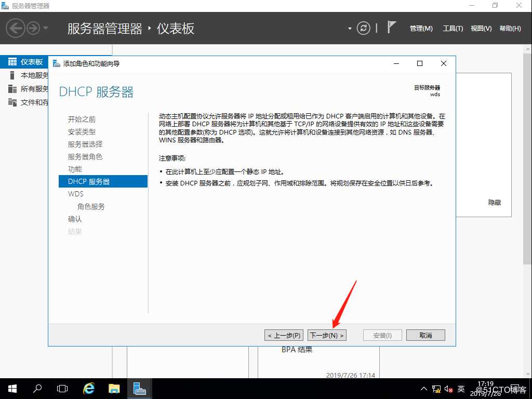532x399 pixels.
Task: Open the 管理(M) menu
Action: (x=421, y=29)
